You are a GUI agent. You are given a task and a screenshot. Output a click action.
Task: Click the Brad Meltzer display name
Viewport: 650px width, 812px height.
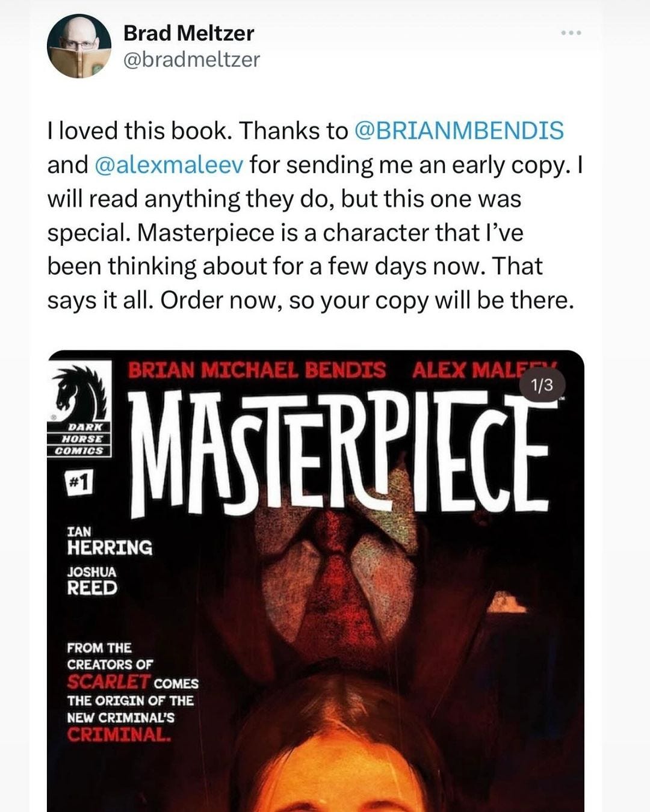pos(188,33)
